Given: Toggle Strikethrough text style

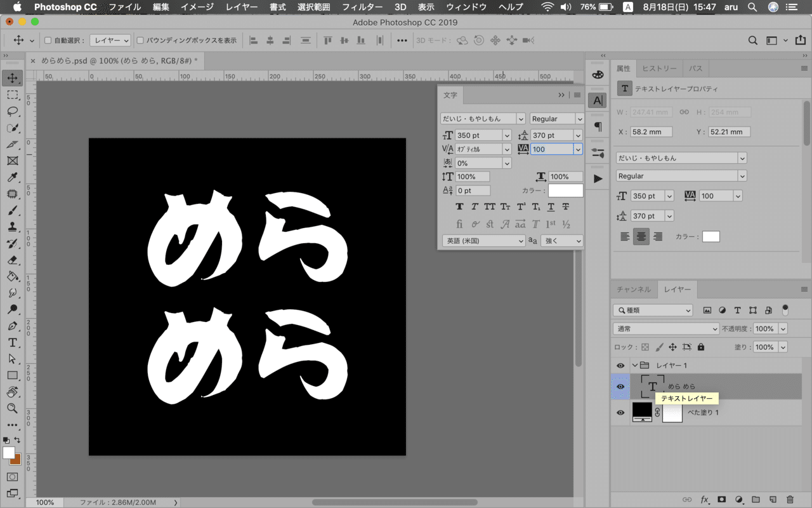Looking at the screenshot, I should [x=566, y=207].
